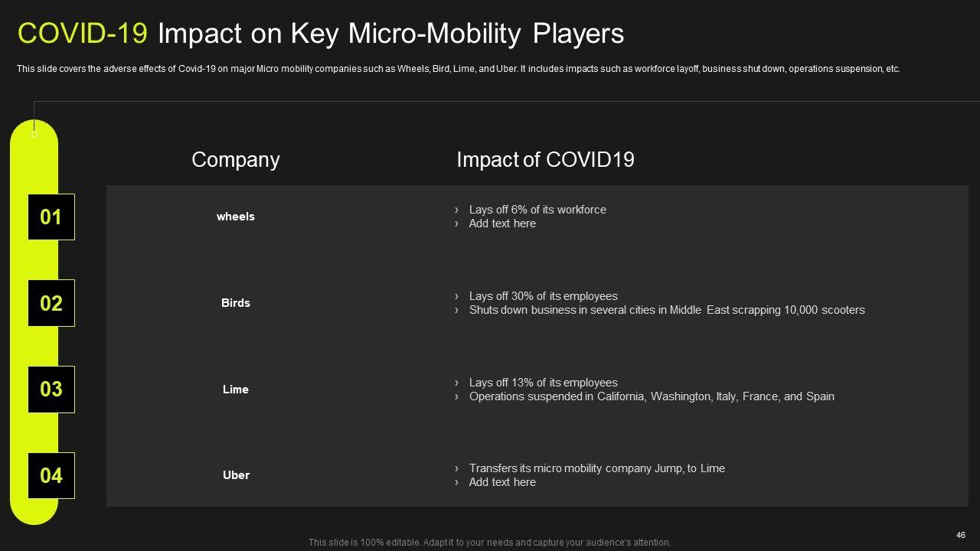The image size is (980, 551).
Task: Select the slide title "COVID-19 Impact on Key Micro-Mobility Players"
Action: point(321,34)
